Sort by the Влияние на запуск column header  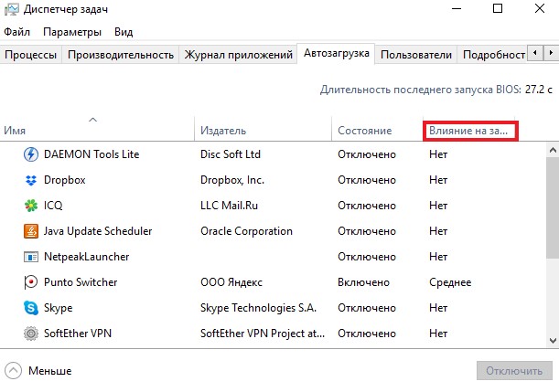468,131
